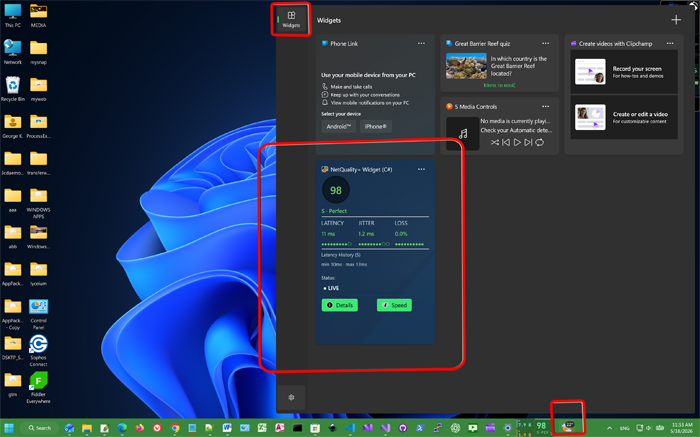Open Microsoft Access from taskbar
The height and width of the screenshot is (437, 700).
(279, 428)
